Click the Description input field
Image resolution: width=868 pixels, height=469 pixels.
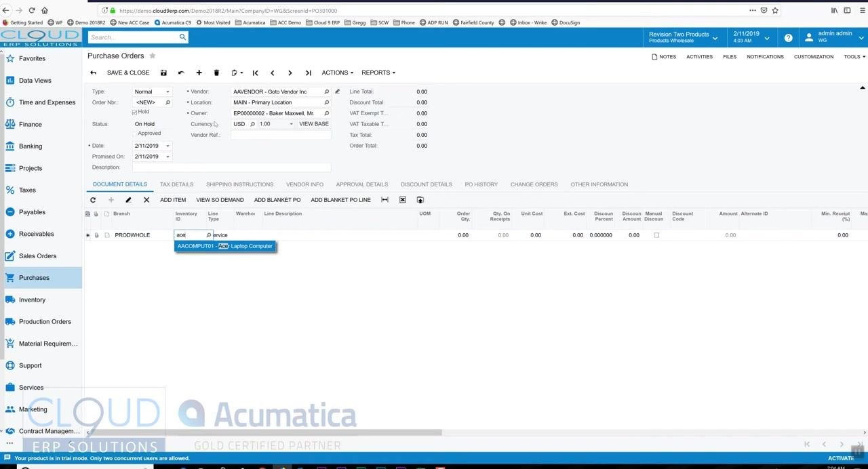[x=231, y=167]
